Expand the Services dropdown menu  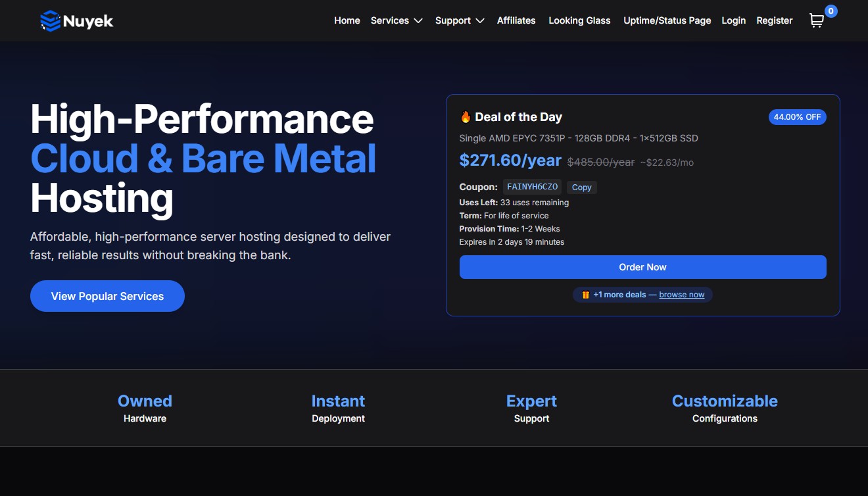pos(397,20)
